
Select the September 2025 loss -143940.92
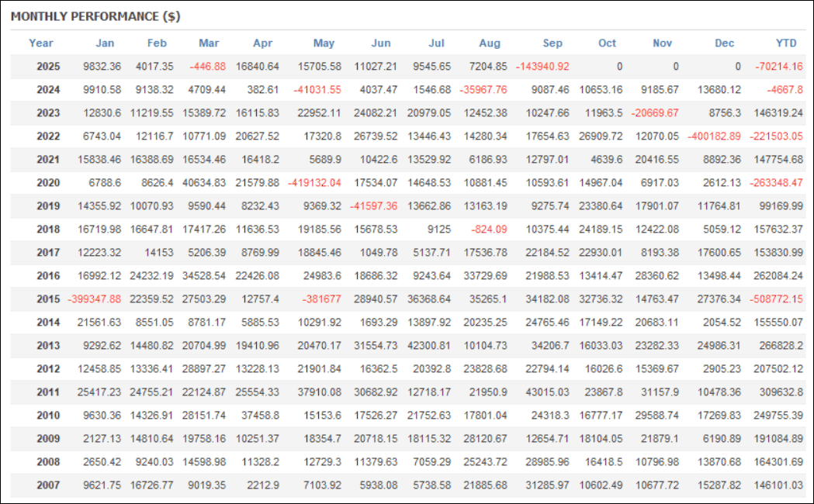(x=542, y=67)
